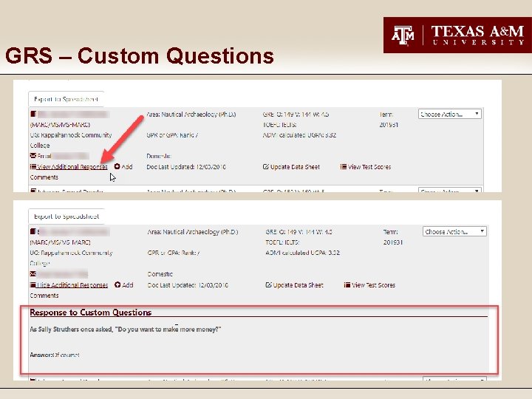
Task: Click term value 201931 in lower panel
Action: tap(393, 242)
